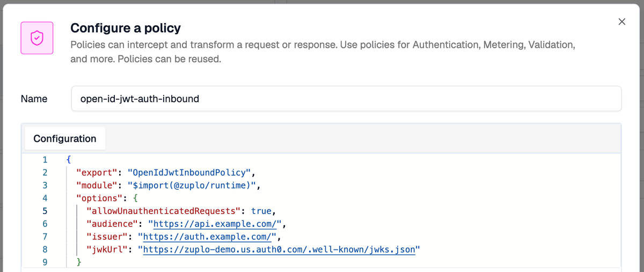Click the Configure a policy heading
The width and height of the screenshot is (644, 272).
pyautogui.click(x=126, y=28)
